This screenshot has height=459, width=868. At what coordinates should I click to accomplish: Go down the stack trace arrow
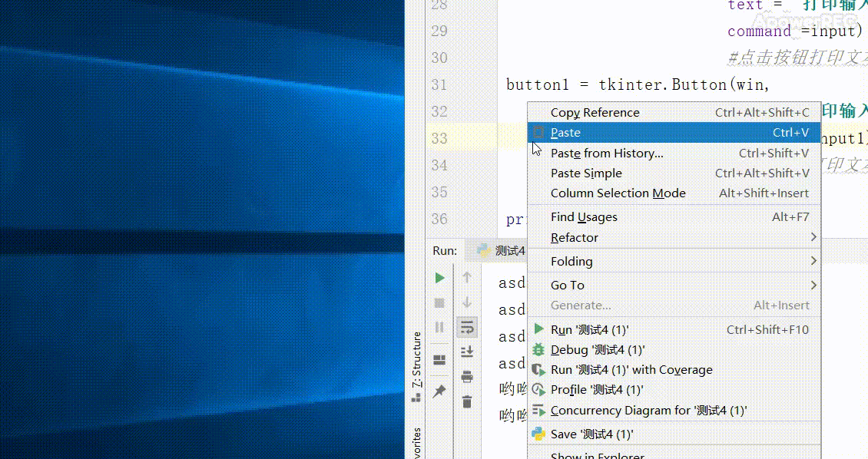pos(467,302)
